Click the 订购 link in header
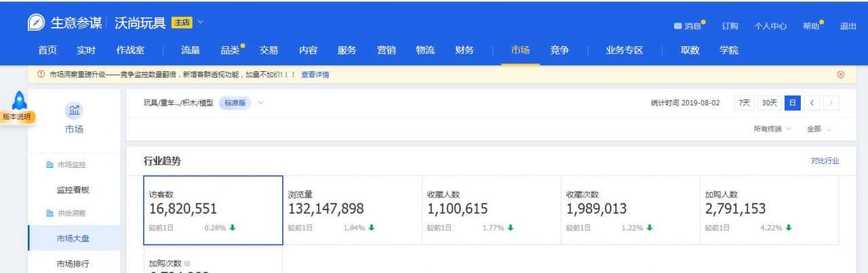This screenshot has width=868, height=273. pyautogui.click(x=730, y=26)
